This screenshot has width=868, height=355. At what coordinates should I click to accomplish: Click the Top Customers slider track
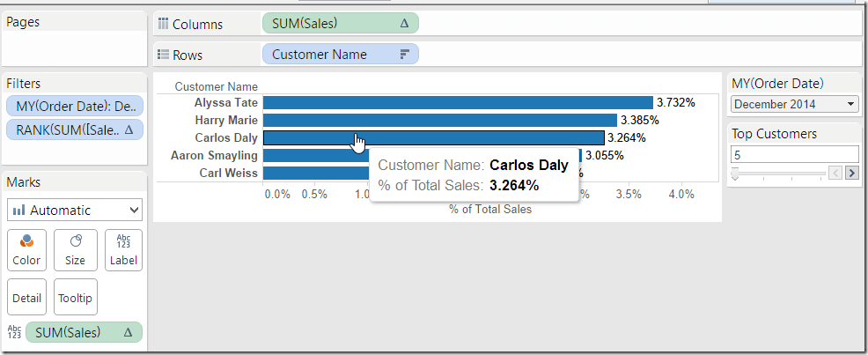779,174
